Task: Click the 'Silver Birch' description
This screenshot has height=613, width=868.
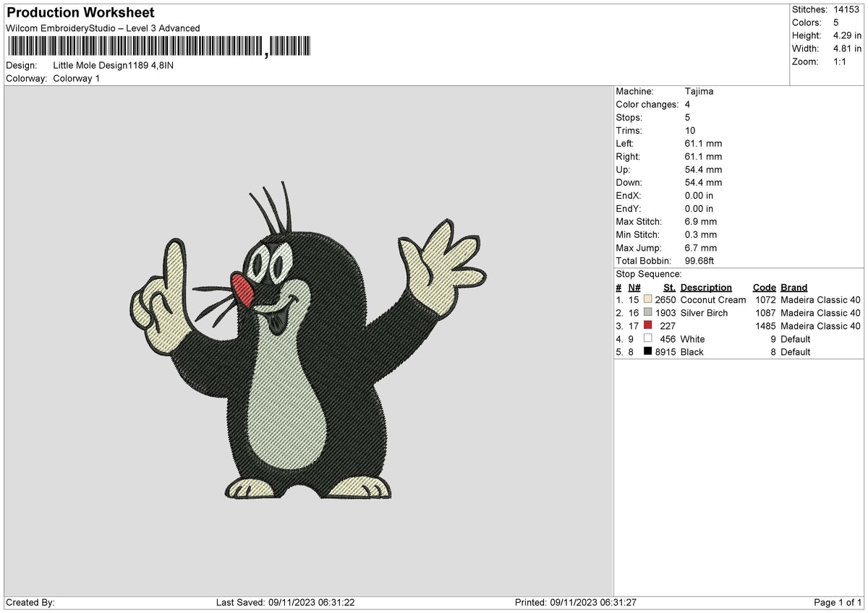Action: (x=704, y=312)
